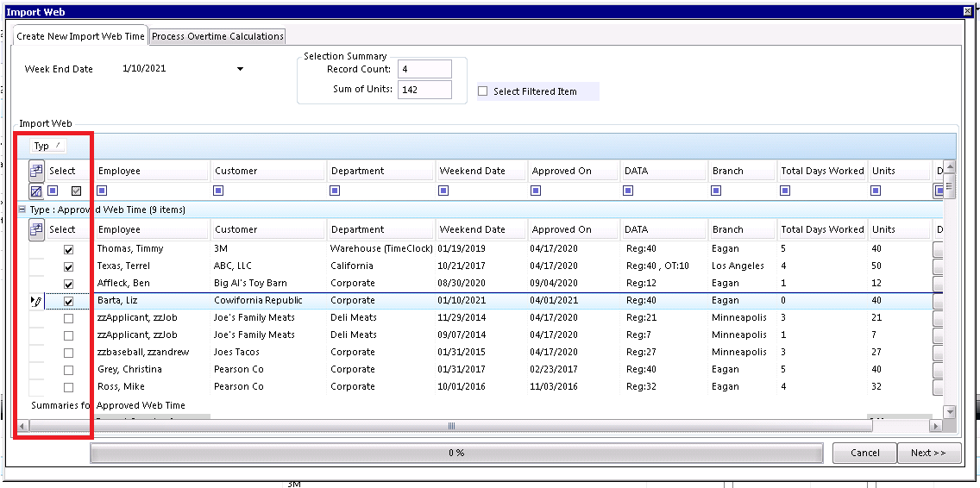Open filter operator icon under Employee column
Screen dimensions: 980x488
(102, 191)
